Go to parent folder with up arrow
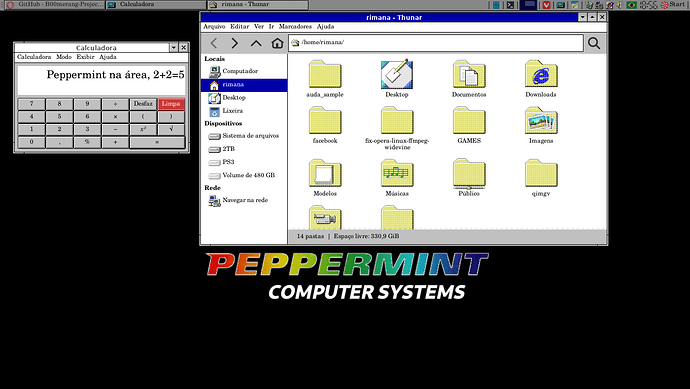This screenshot has height=389, width=690. 256,43
